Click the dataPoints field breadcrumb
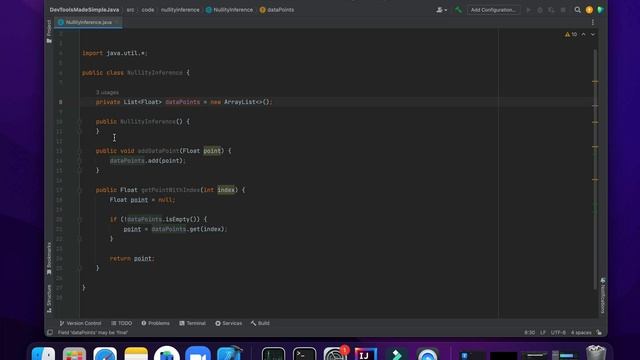The image size is (640, 360). click(x=277, y=10)
